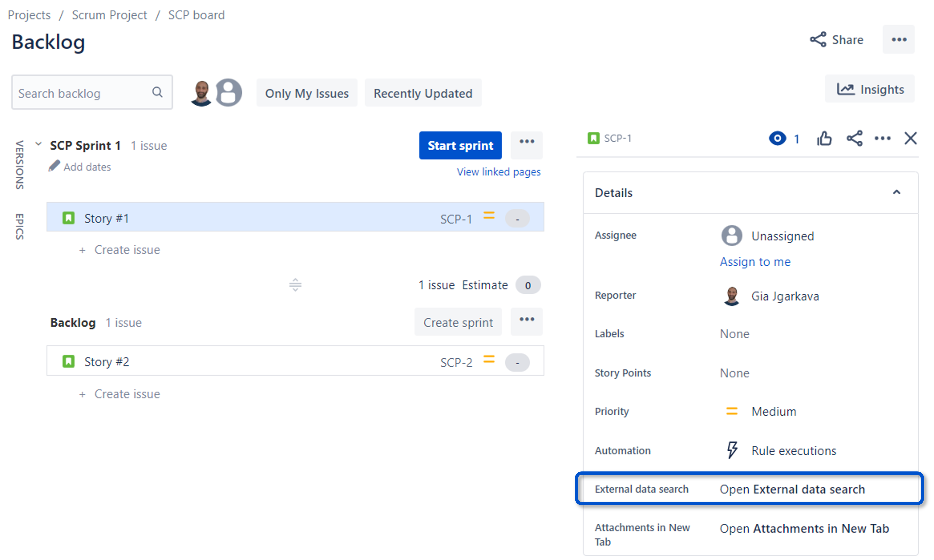
Task: Open Attachments in New Tab link
Action: [805, 528]
